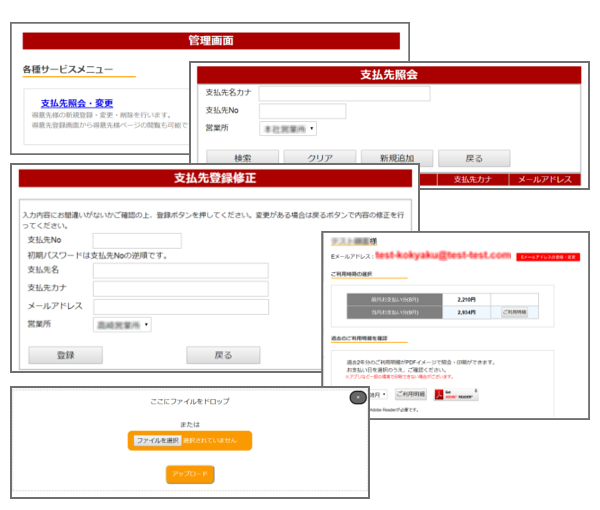600x510 pixels.
Task: Close the file upload dialog
Action: (358, 397)
